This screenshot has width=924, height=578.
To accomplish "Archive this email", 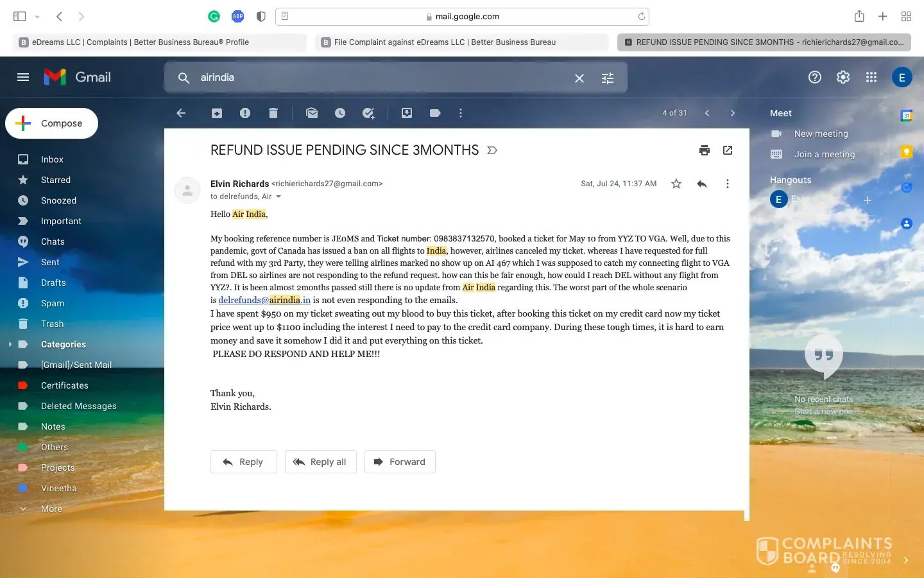I will point(217,113).
